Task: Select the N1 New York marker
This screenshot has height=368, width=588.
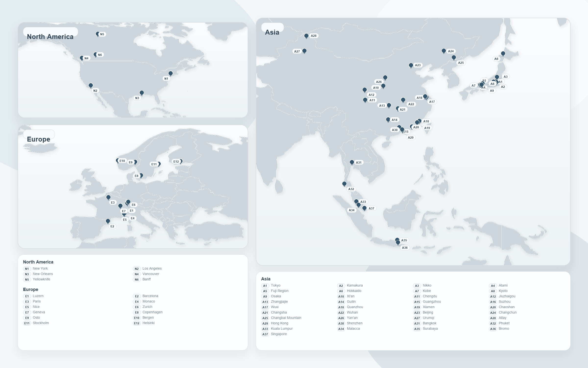Action: [x=171, y=73]
